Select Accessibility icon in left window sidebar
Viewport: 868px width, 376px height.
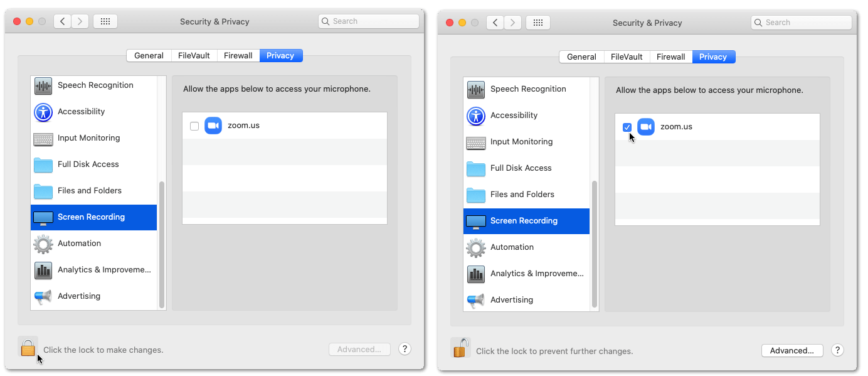click(x=43, y=112)
